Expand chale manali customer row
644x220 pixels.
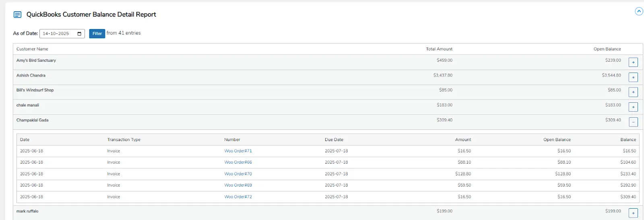(633, 107)
